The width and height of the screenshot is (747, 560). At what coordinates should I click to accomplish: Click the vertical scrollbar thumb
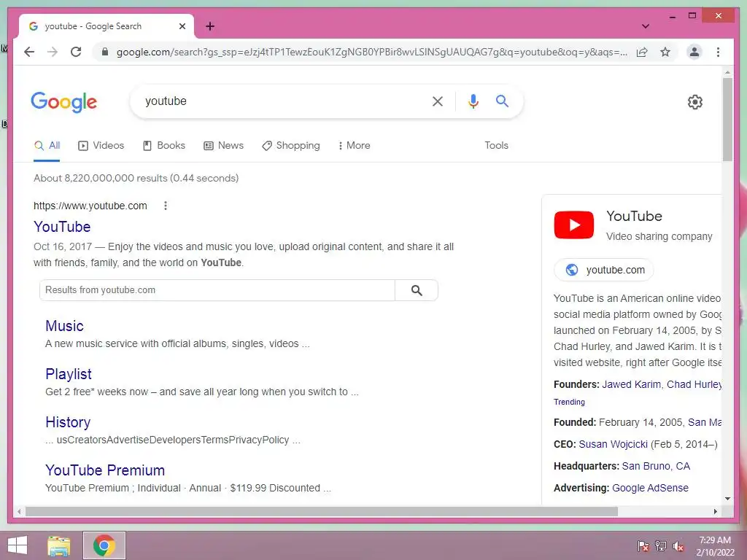727,120
